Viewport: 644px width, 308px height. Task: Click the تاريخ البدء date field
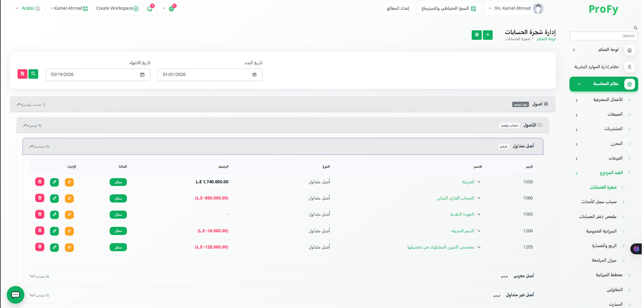coord(210,75)
